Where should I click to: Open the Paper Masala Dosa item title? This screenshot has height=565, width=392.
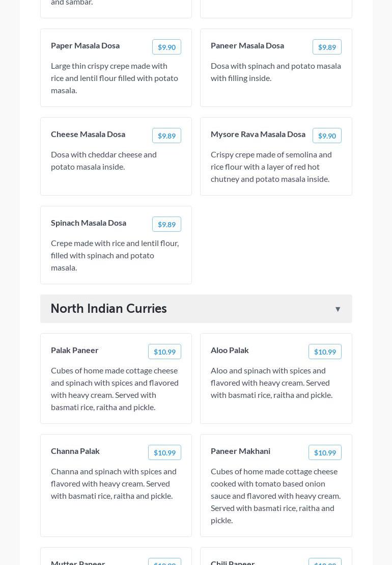point(85,45)
